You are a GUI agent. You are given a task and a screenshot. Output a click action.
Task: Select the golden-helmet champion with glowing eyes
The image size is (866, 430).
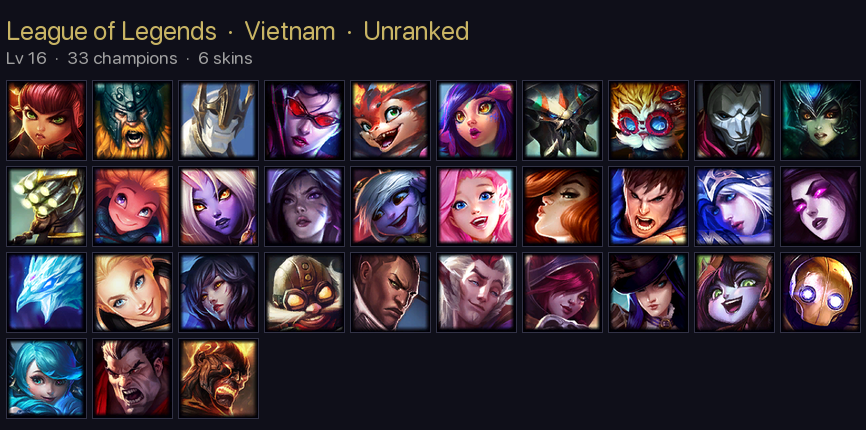click(820, 293)
